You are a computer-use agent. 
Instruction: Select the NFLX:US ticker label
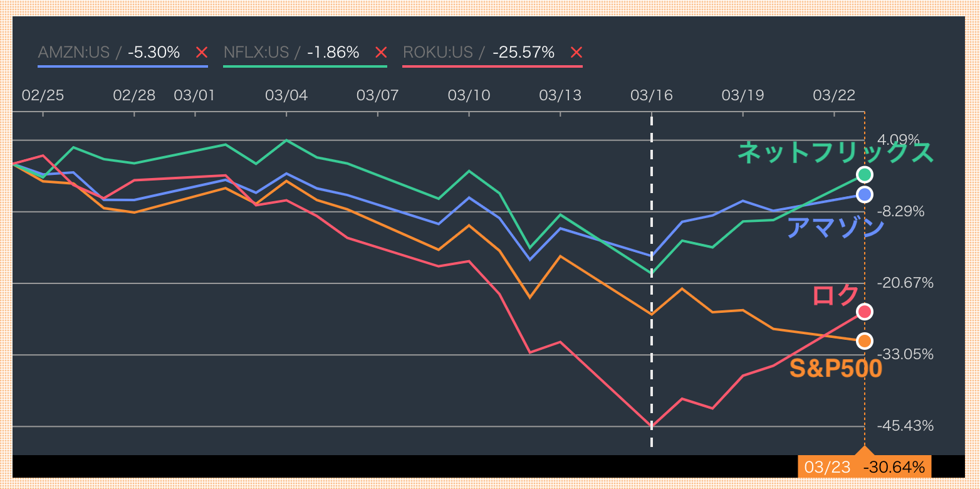click(256, 53)
